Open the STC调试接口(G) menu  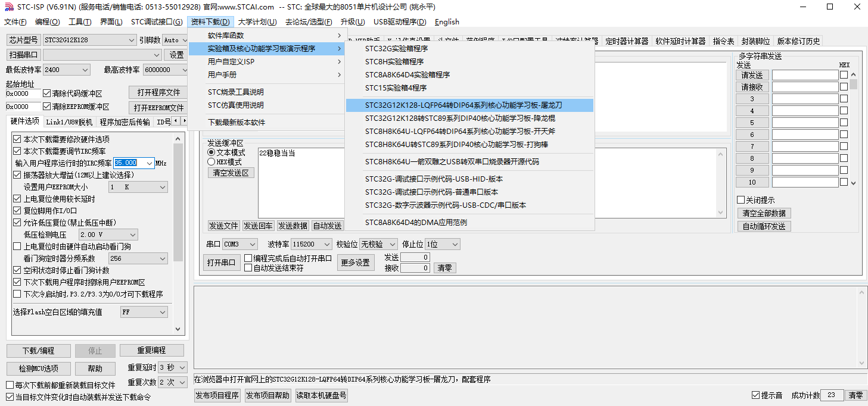pyautogui.click(x=157, y=22)
